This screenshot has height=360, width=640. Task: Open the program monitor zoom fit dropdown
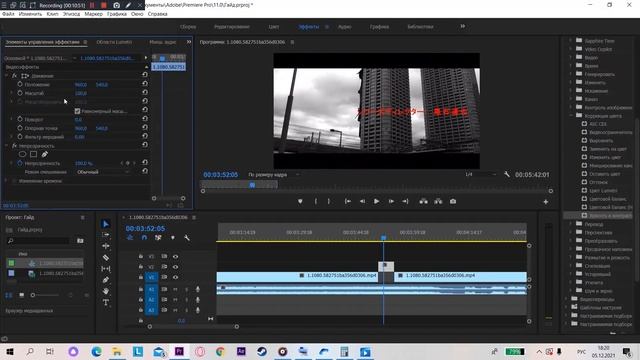click(x=274, y=175)
